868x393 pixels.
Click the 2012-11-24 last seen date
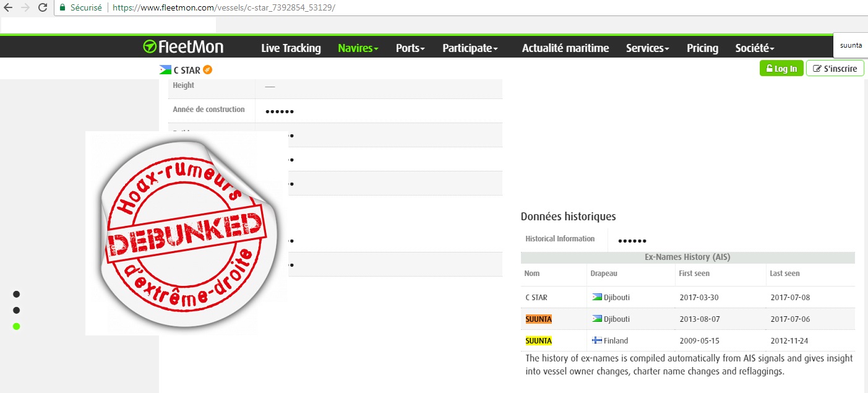point(790,340)
